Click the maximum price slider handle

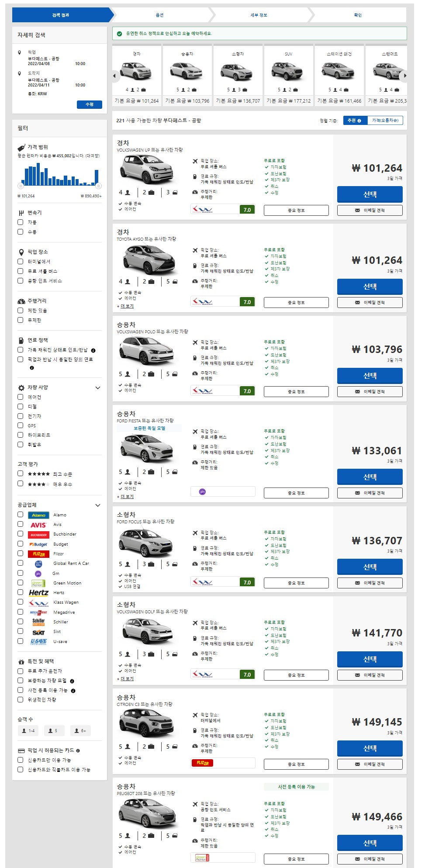[x=99, y=186]
